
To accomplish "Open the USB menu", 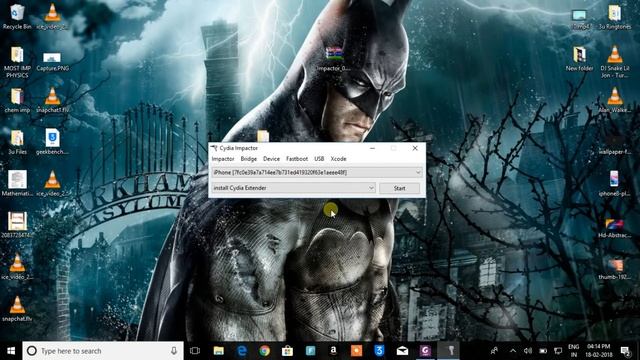I will (x=319, y=159).
